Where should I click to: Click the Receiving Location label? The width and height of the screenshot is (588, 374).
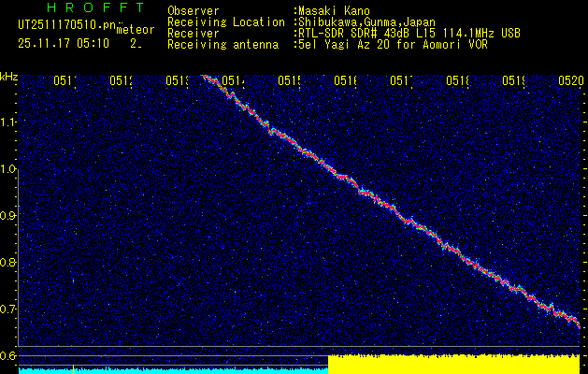(x=226, y=22)
